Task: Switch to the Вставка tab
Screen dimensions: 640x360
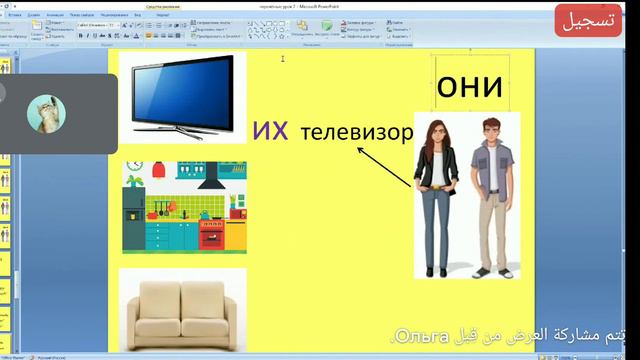Action: tap(15, 15)
